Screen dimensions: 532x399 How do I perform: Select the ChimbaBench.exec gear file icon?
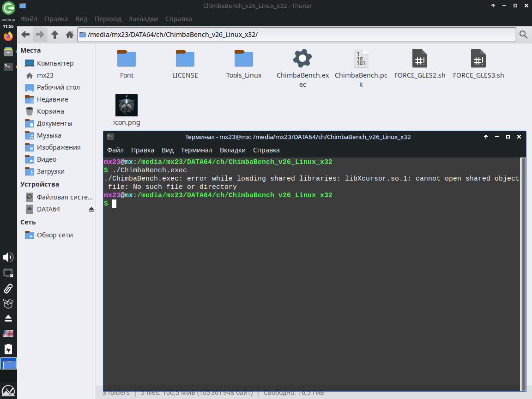(302, 59)
